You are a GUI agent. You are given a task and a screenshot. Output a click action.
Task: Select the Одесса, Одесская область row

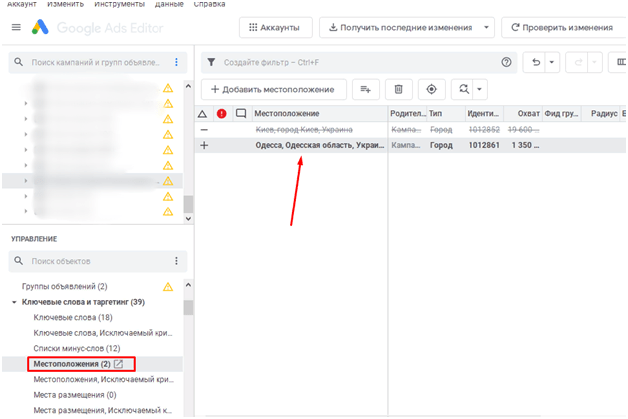(x=411, y=145)
